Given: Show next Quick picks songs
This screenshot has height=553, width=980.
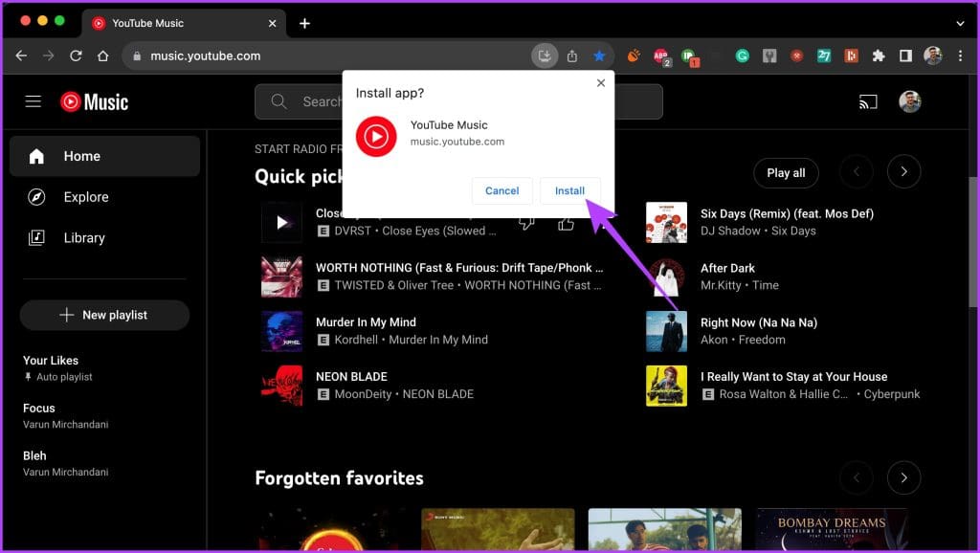Looking at the screenshot, I should (903, 172).
